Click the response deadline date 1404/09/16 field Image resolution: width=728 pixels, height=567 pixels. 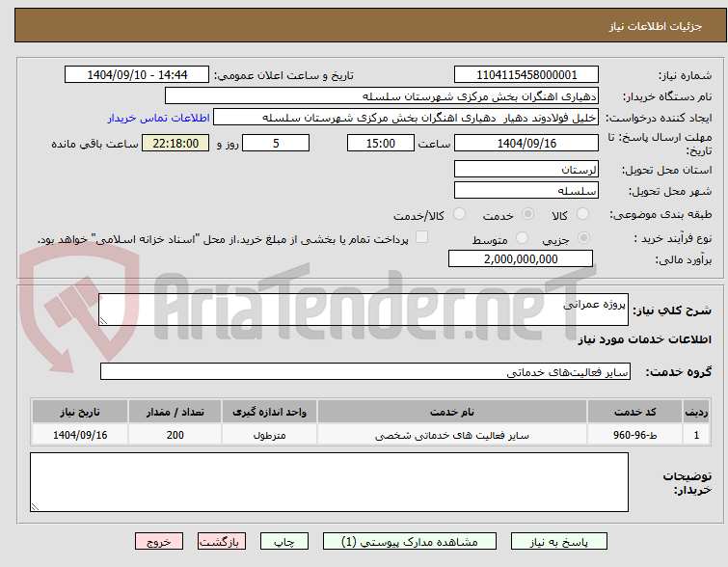click(x=526, y=143)
